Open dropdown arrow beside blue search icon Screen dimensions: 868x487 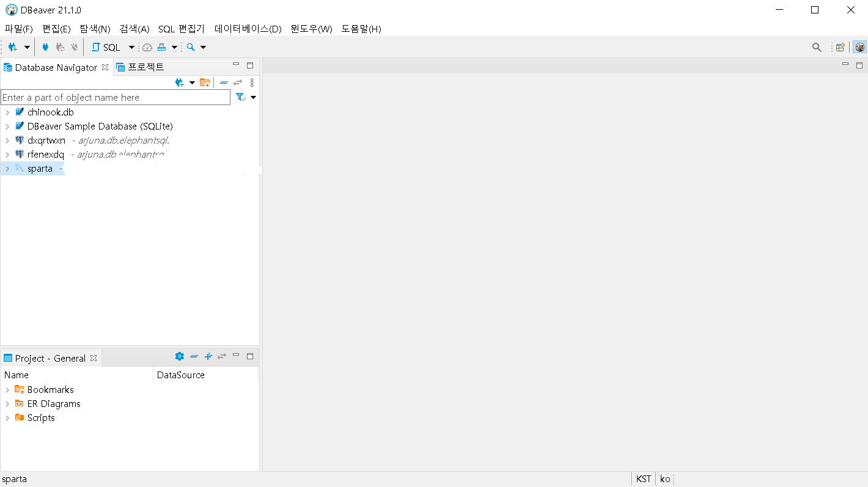point(204,47)
